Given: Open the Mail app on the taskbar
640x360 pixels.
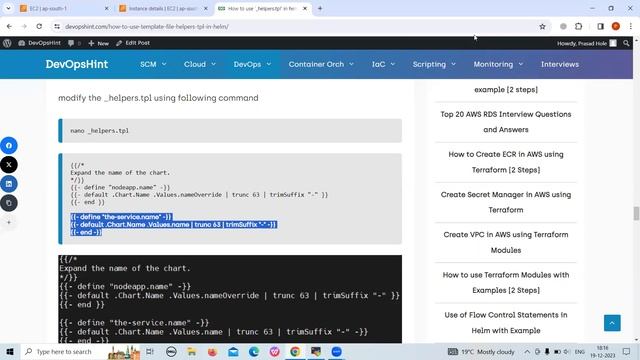Looking at the screenshot, I should pos(233,352).
